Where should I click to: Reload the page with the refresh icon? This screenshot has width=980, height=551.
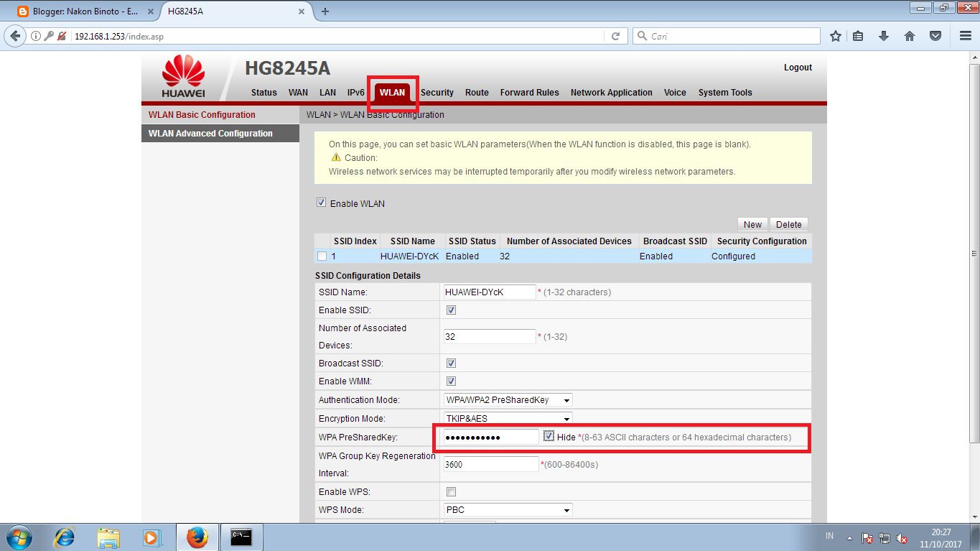(x=615, y=36)
